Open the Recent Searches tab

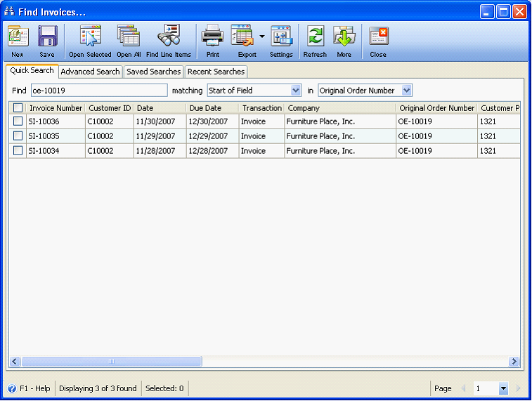point(216,72)
